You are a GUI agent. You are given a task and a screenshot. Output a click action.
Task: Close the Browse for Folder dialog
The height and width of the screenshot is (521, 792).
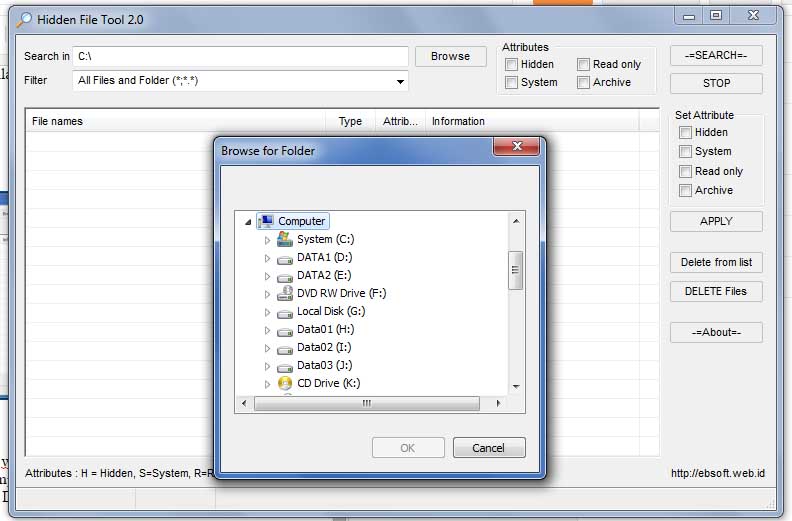[516, 146]
